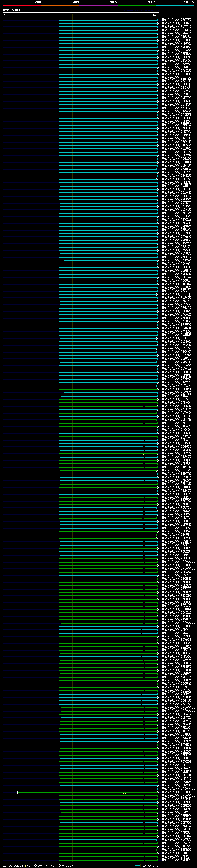Click hit label UniRef100_B2A4C2

(x=177, y=714)
